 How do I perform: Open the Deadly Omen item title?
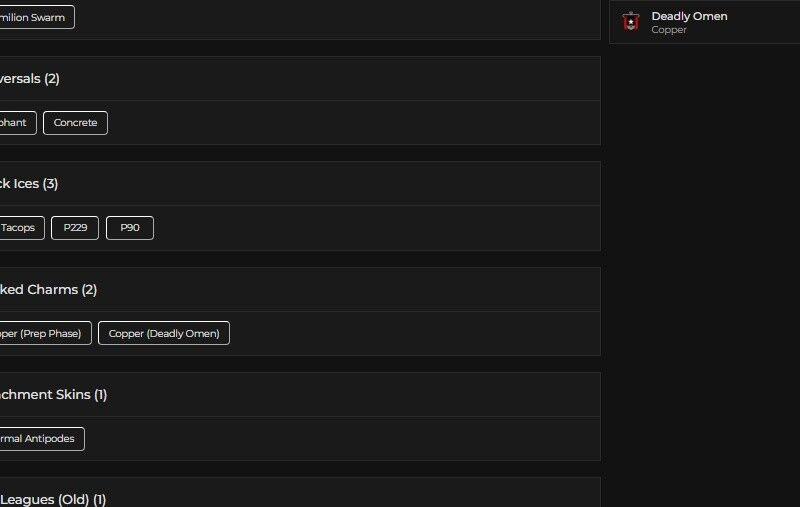[689, 16]
